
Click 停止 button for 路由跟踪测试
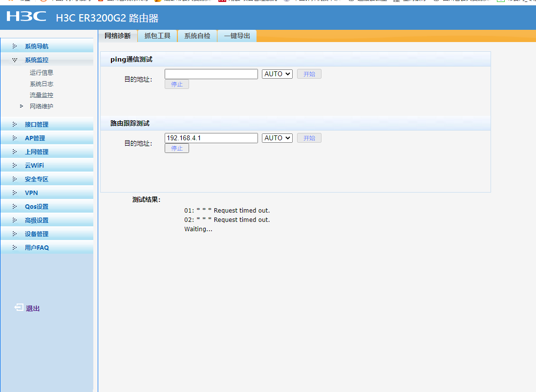pos(177,148)
